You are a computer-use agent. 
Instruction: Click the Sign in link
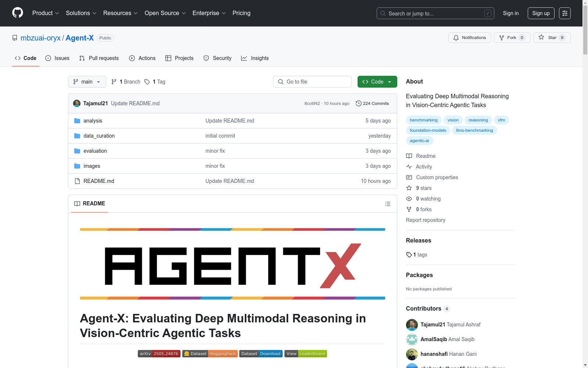(511, 13)
